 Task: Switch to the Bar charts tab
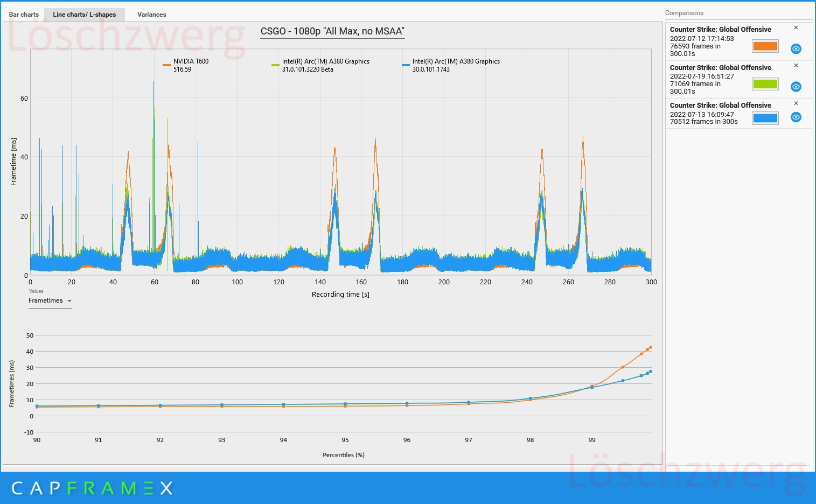(24, 15)
